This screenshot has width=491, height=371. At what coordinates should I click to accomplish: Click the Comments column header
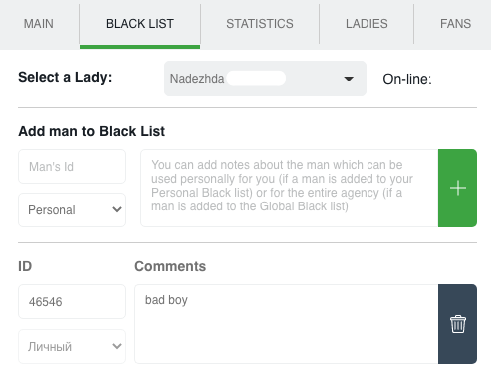pos(170,266)
